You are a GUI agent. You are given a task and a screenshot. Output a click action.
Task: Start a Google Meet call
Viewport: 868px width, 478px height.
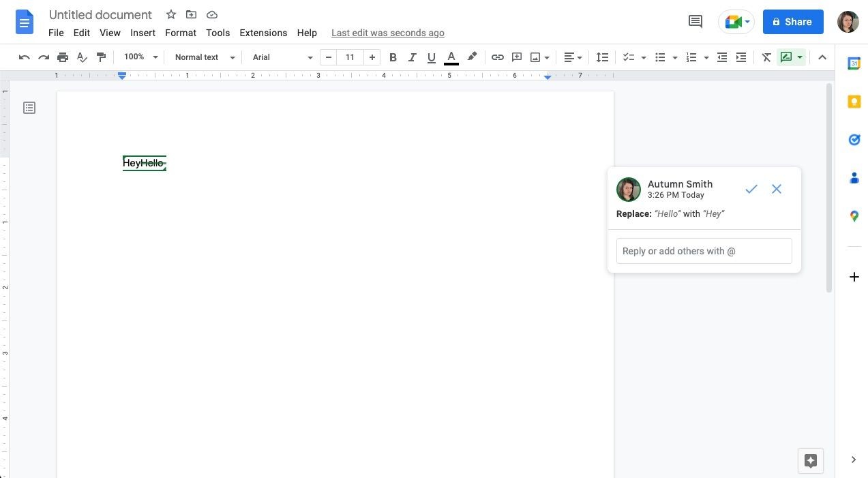coord(736,22)
